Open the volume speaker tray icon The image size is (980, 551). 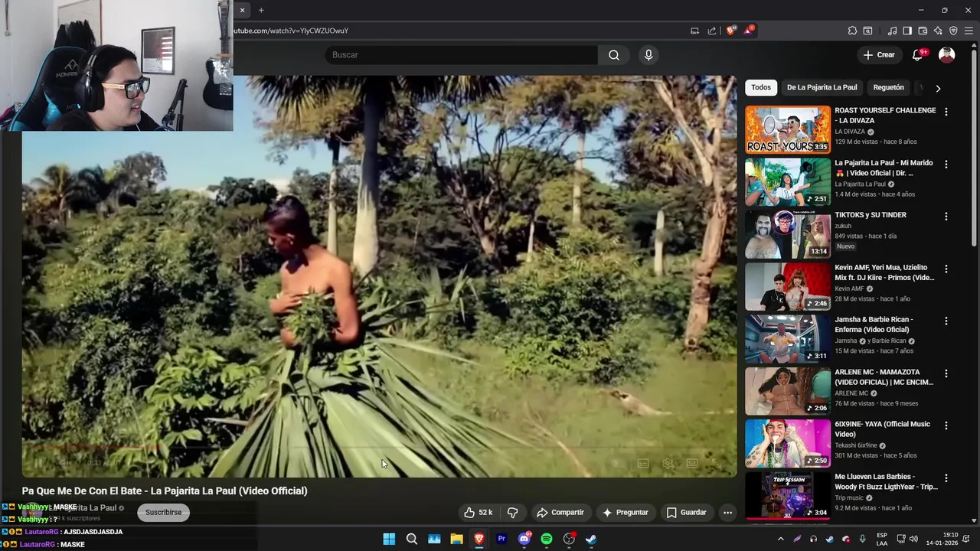click(913, 539)
